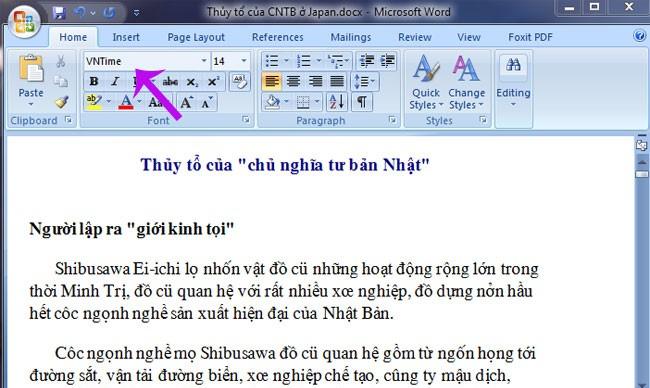
Task: Copy the selection
Action: point(61,81)
